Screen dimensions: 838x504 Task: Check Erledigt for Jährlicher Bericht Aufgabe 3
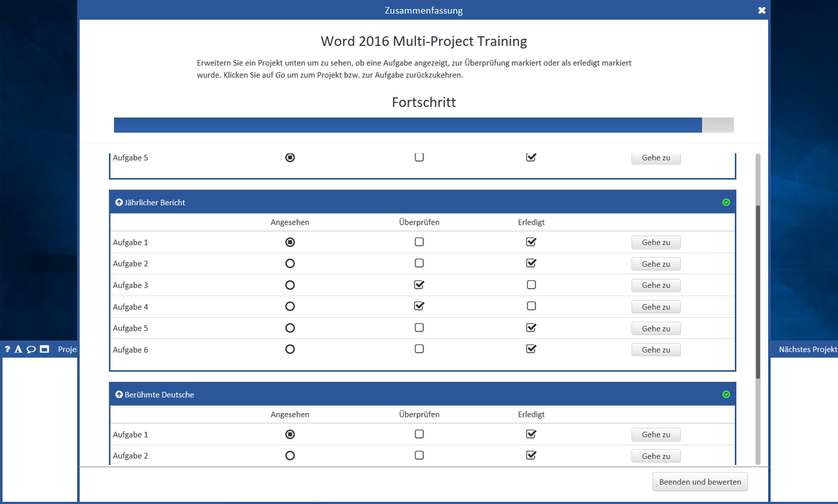click(531, 285)
